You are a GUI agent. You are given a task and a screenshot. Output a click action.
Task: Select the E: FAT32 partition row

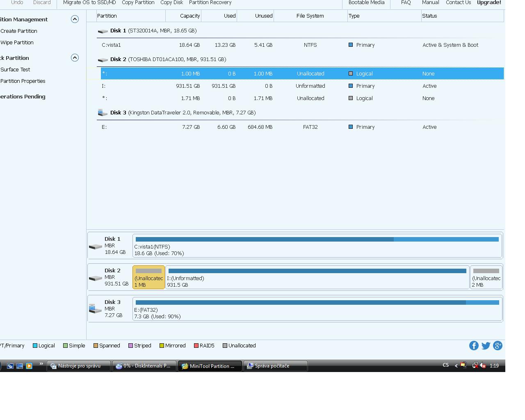[x=302, y=127]
